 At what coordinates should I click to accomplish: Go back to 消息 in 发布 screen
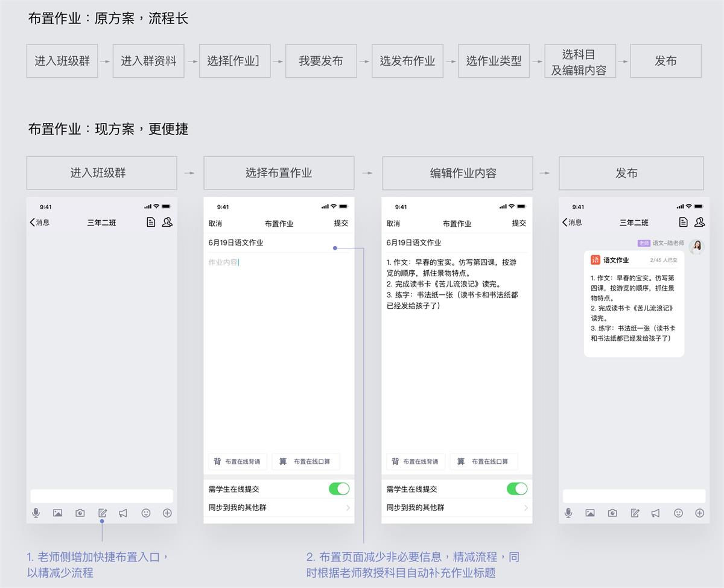coord(572,223)
